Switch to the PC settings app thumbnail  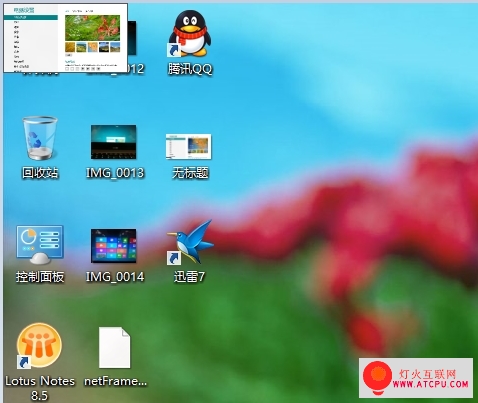pos(66,38)
